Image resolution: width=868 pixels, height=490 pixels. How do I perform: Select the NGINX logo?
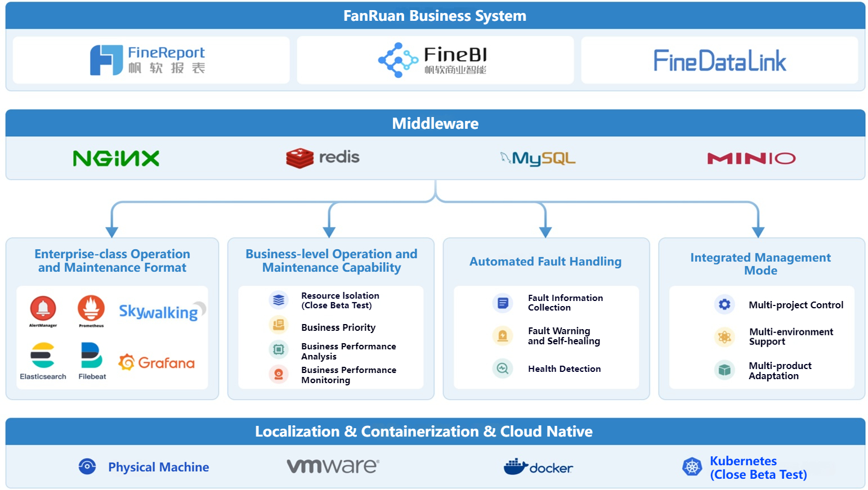116,159
